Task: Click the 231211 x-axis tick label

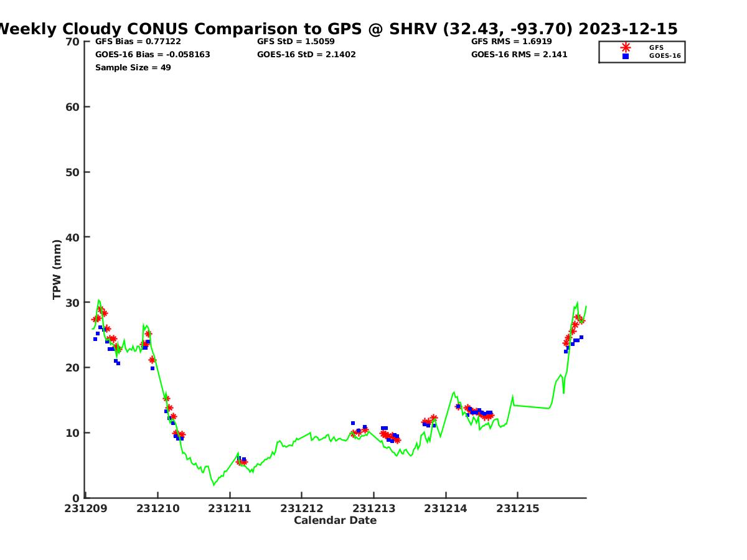Action: pyautogui.click(x=230, y=508)
